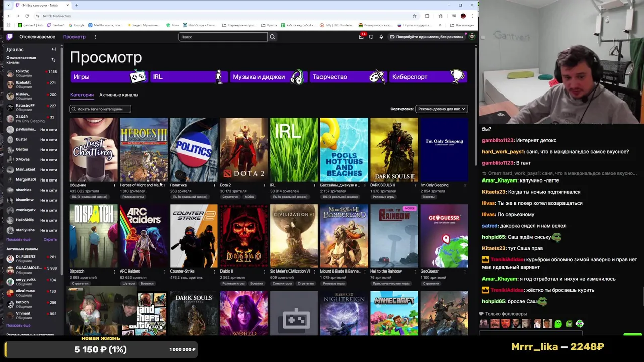644x362 pixels.
Task: Open the Dota 2 category options dots
Action: 265,185
